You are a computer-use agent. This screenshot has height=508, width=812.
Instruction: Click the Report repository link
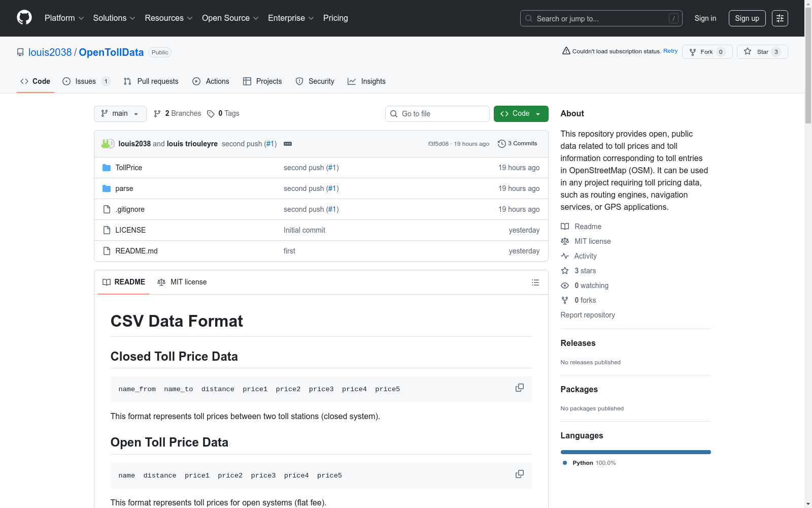tap(588, 315)
